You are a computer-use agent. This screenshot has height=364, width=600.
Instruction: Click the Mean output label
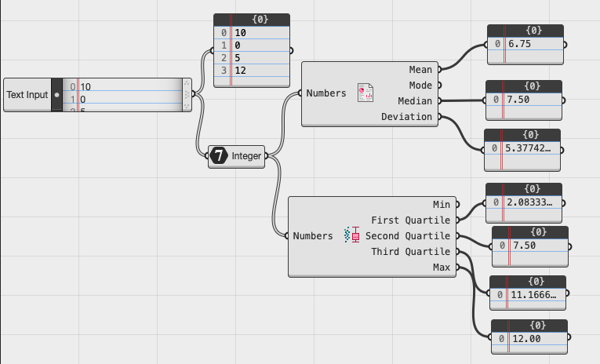(420, 70)
